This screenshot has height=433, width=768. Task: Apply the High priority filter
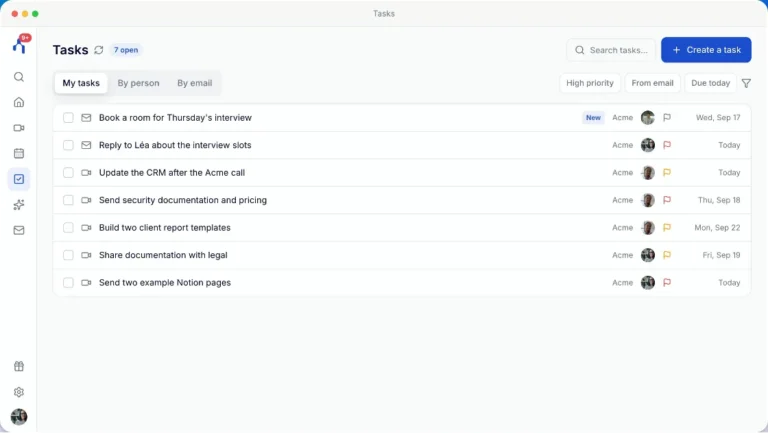pos(590,83)
